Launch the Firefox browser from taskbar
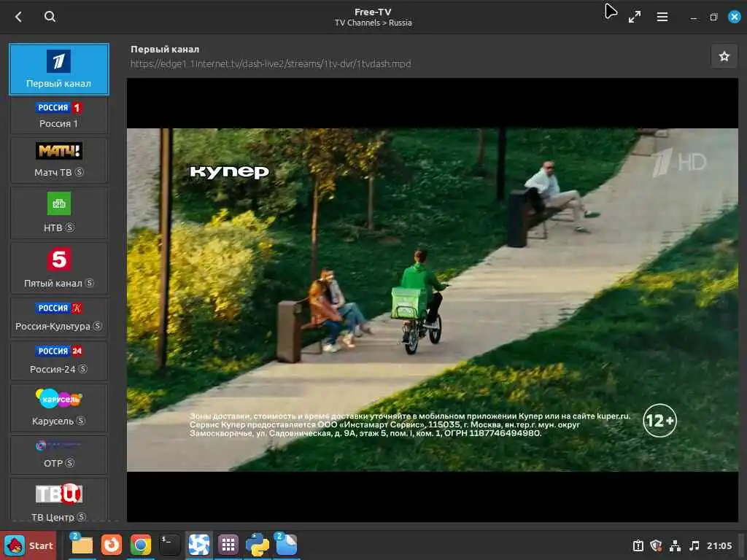747x560 pixels. 111,545
